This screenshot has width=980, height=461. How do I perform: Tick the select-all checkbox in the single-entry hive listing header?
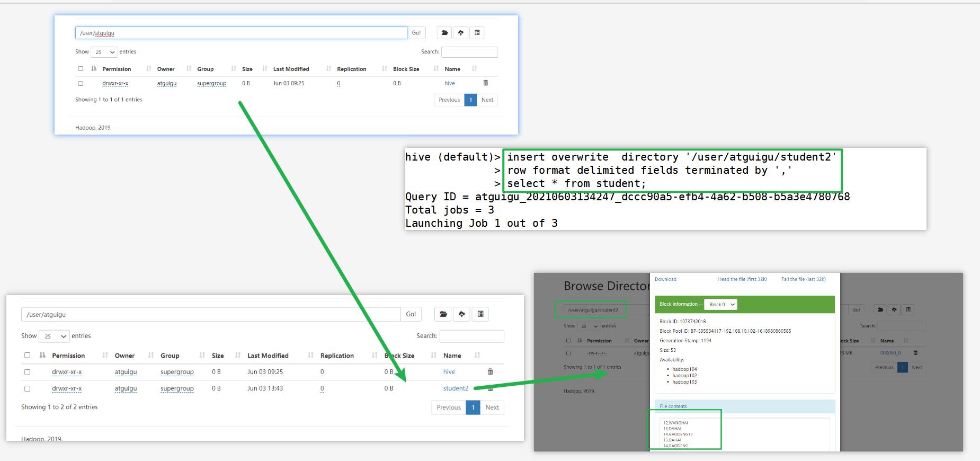tap(81, 69)
